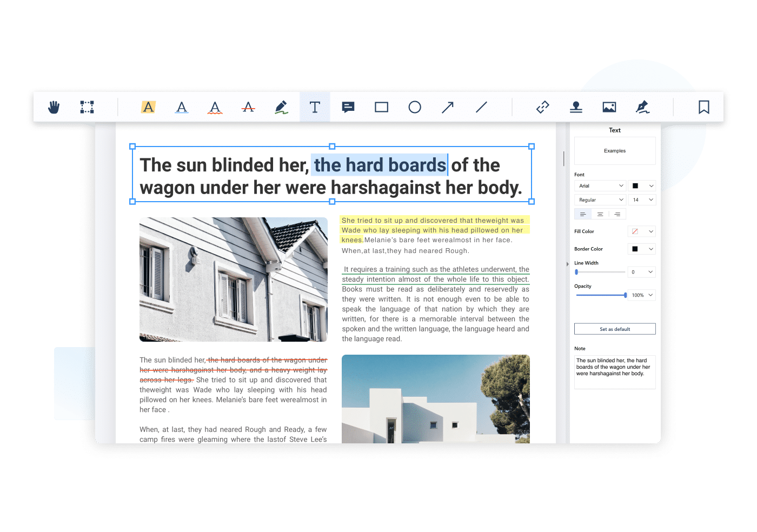This screenshot has width=757, height=532.
Task: Pick the freehand pen drawing tool
Action: click(x=281, y=107)
